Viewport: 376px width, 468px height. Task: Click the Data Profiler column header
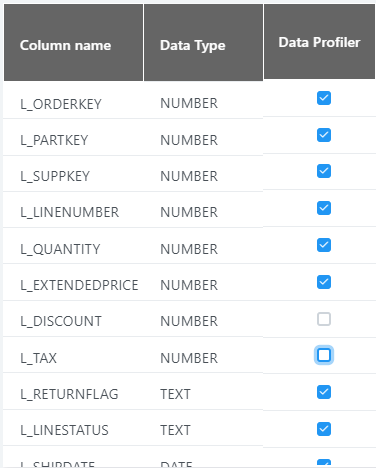coord(319,41)
